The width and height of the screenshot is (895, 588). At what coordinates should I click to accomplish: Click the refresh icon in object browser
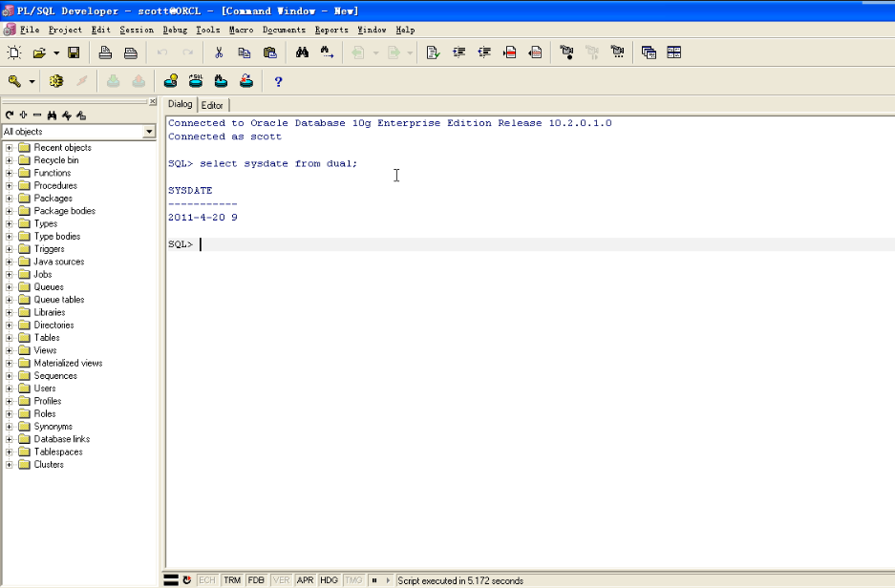click(x=10, y=115)
